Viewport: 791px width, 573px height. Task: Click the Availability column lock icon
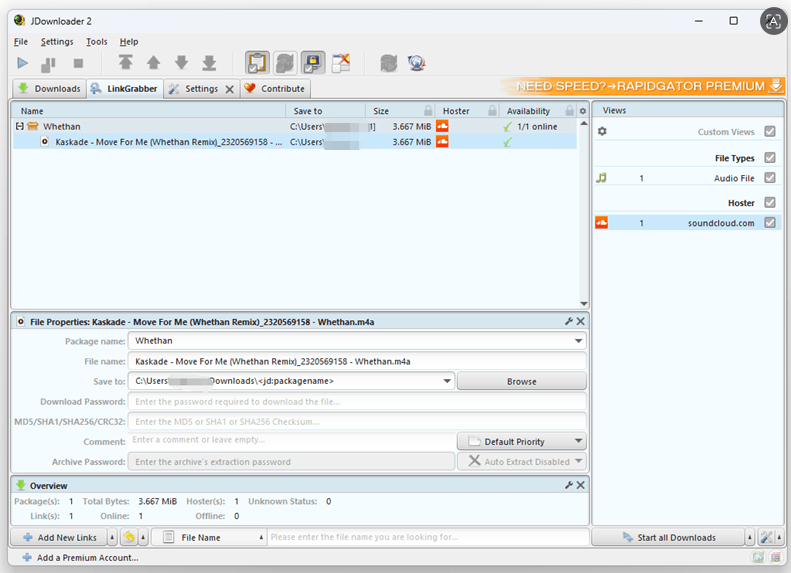[x=570, y=110]
